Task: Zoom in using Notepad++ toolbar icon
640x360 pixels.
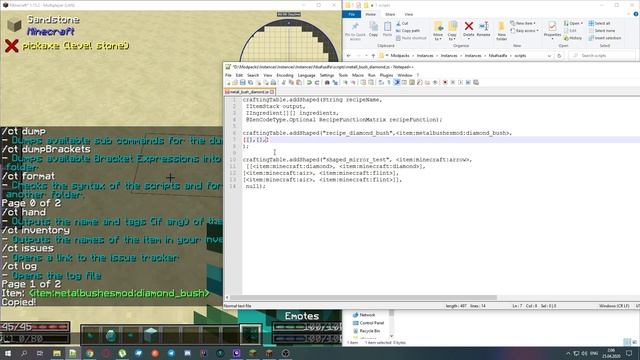Action: (x=345, y=82)
